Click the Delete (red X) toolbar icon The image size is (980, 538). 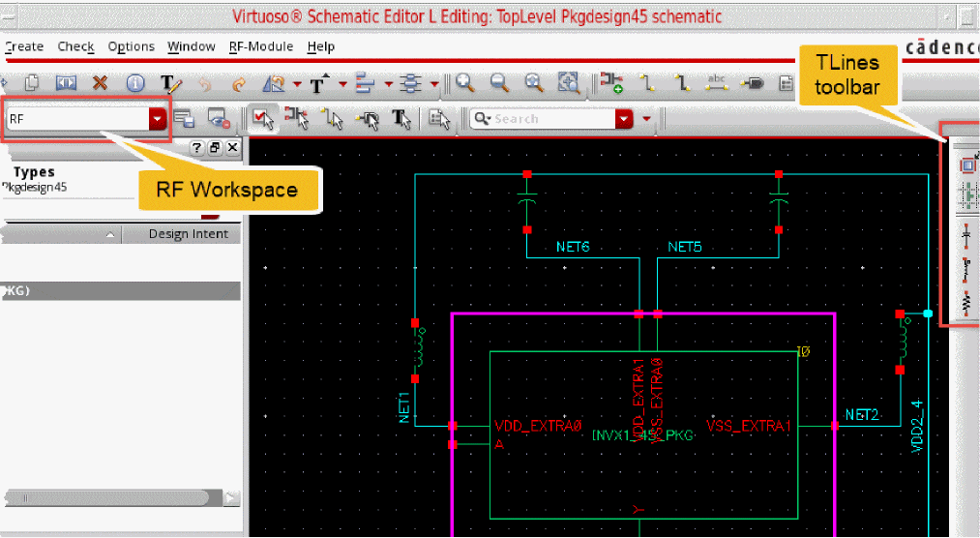pos(100,84)
